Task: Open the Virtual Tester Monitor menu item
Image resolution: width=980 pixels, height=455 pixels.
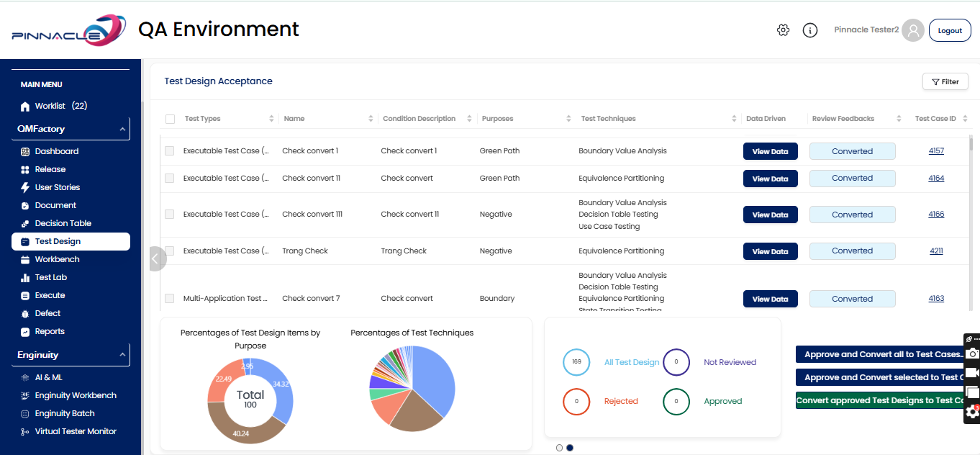Action: 76,432
